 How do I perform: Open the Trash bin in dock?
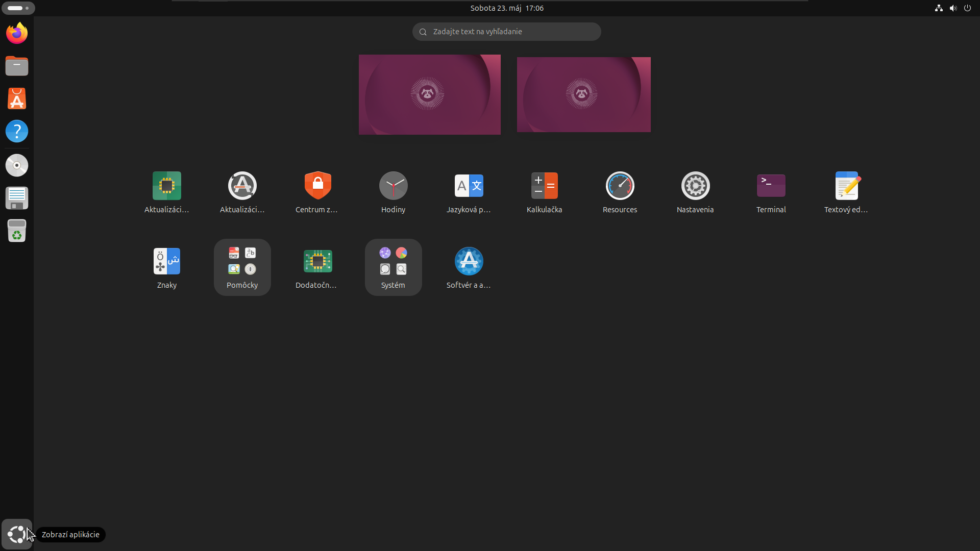coord(17,231)
